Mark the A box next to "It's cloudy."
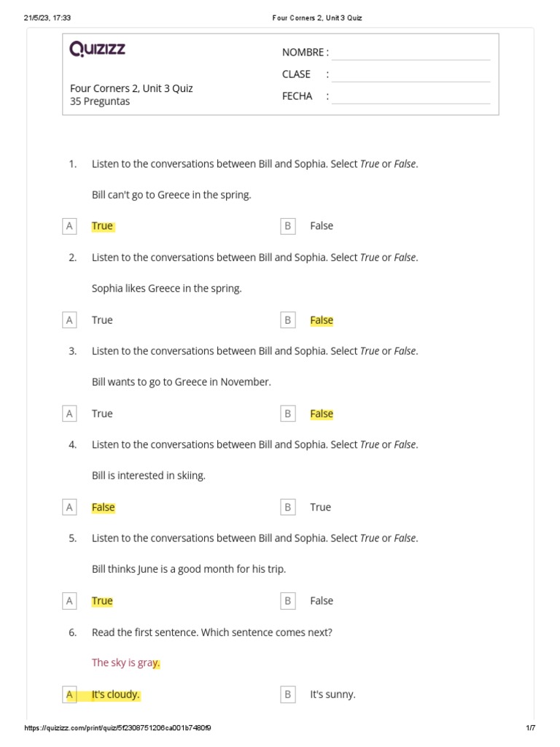Image resolution: width=560 pixels, height=747 pixels. pyautogui.click(x=69, y=694)
